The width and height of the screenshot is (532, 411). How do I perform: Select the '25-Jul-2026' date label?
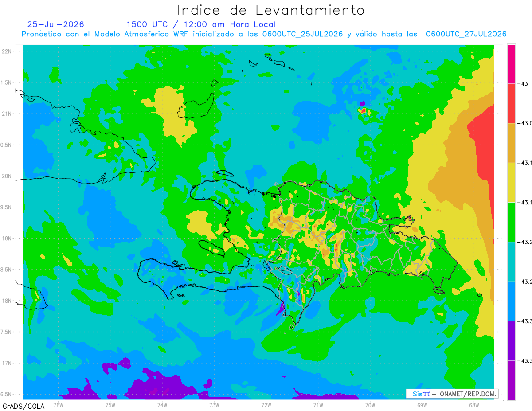point(55,24)
